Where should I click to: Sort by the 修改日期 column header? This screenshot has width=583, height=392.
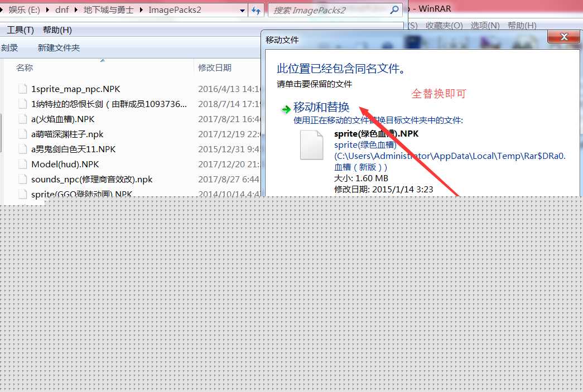click(215, 67)
